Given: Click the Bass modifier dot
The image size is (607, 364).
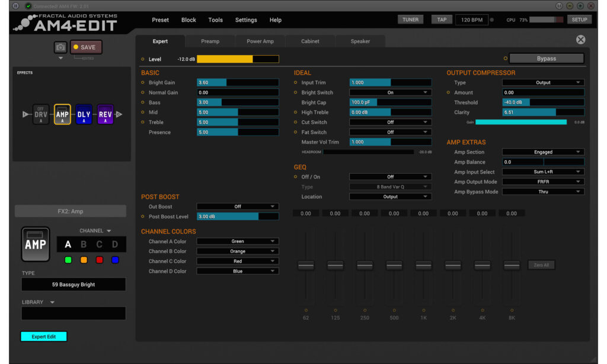Looking at the screenshot, I should click(x=143, y=102).
